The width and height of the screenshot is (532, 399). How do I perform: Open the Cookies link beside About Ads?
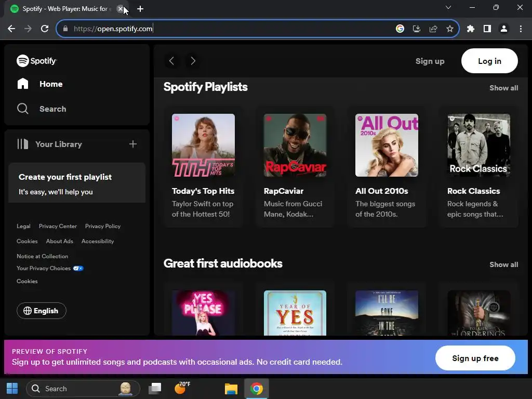(x=27, y=241)
